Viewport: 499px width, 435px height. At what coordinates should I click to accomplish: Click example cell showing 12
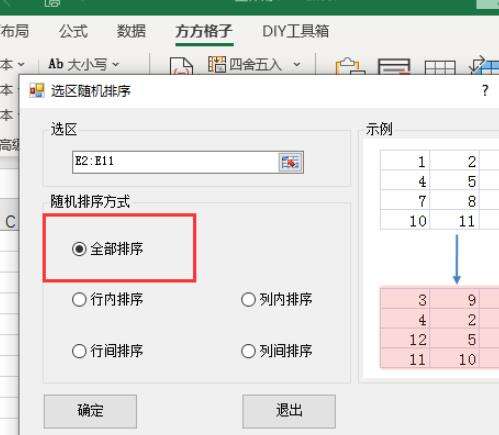[405, 339]
